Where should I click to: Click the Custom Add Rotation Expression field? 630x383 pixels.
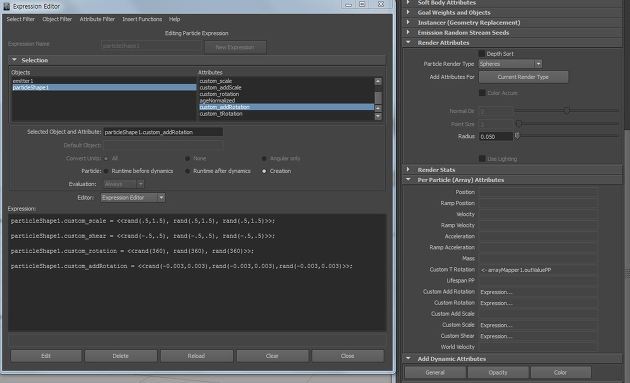(x=537, y=292)
